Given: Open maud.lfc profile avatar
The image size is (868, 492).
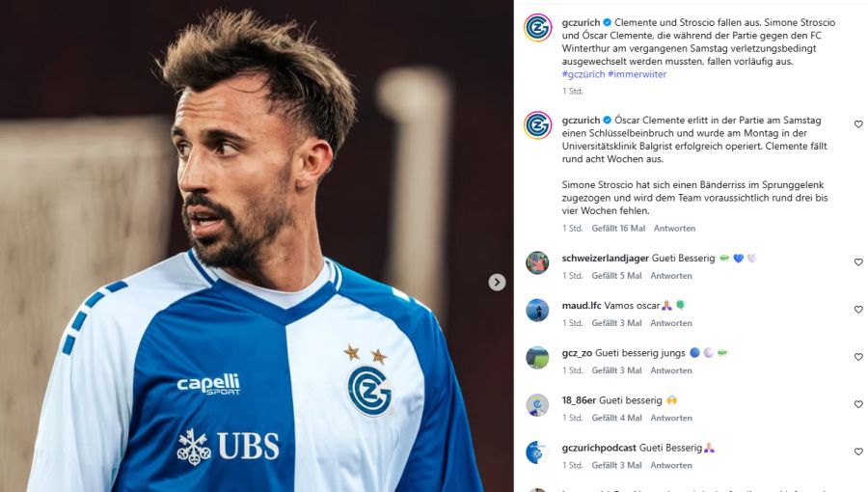Looking at the screenshot, I should click(537, 311).
